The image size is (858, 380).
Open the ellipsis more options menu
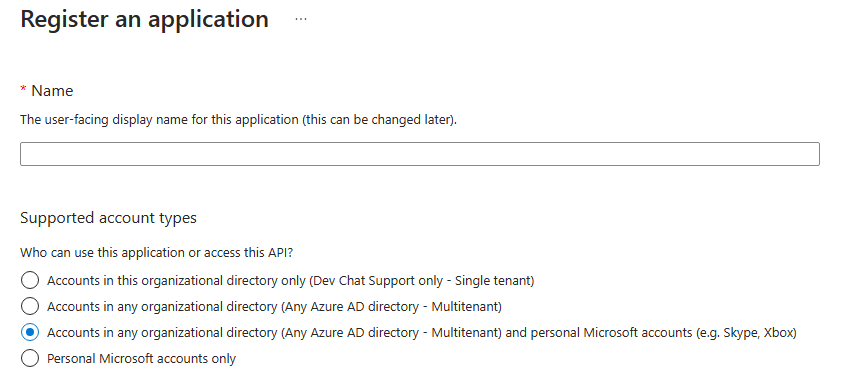tap(301, 19)
